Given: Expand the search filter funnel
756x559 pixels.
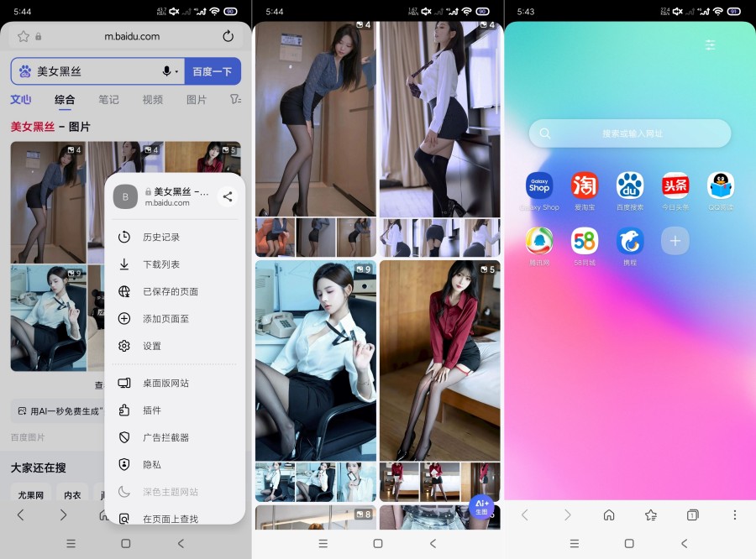Looking at the screenshot, I should click(x=235, y=99).
